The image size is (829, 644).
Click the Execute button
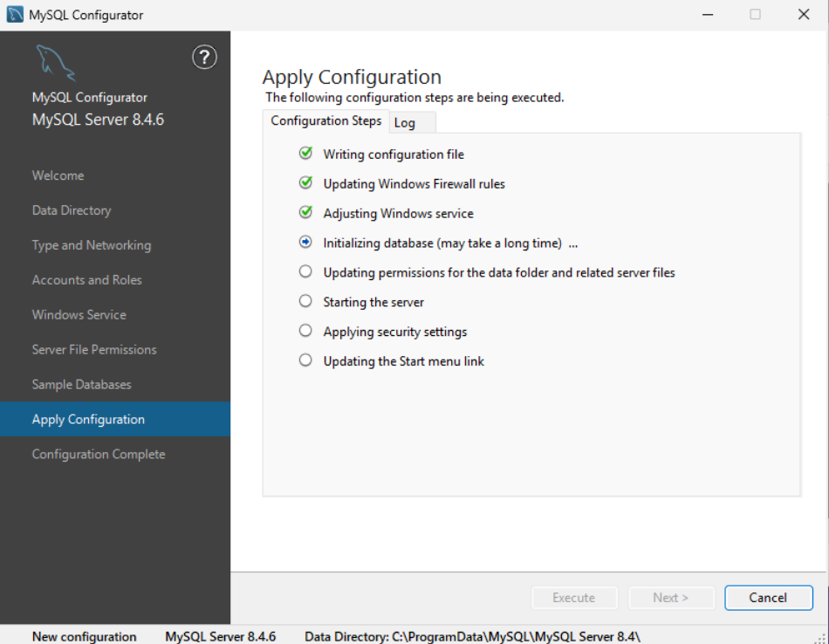[x=573, y=598]
